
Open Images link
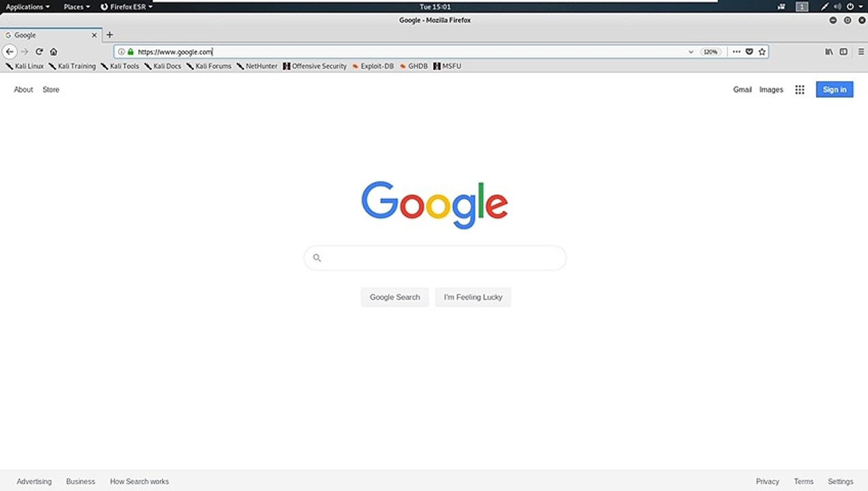(x=771, y=89)
